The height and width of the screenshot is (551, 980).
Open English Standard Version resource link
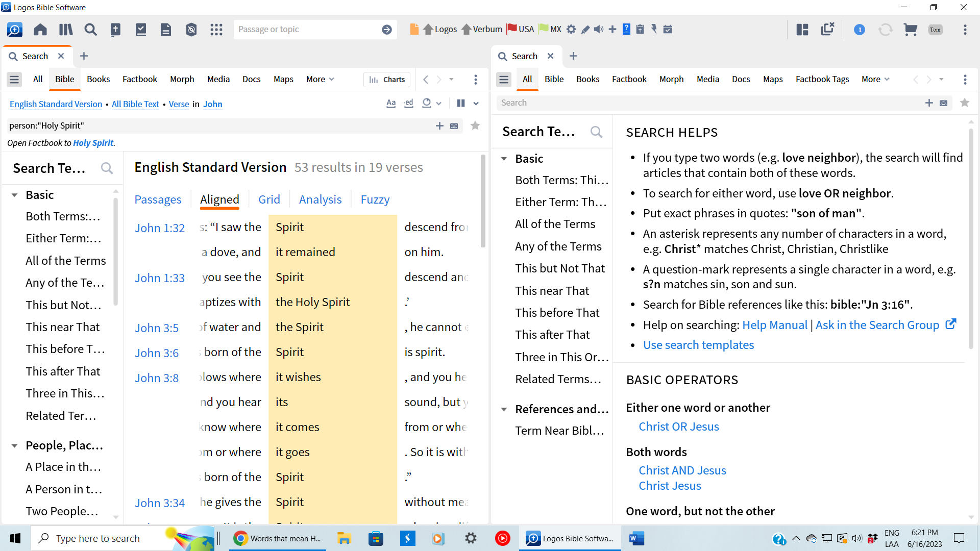coord(56,104)
